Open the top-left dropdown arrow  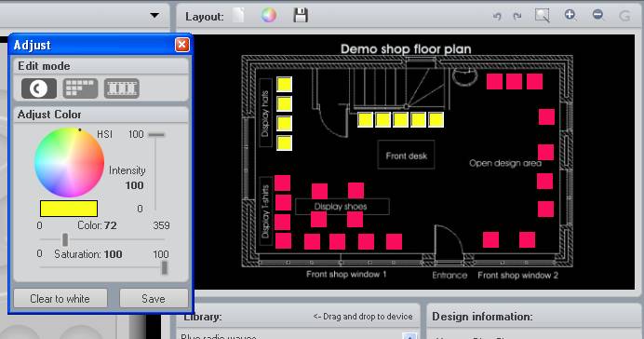154,16
